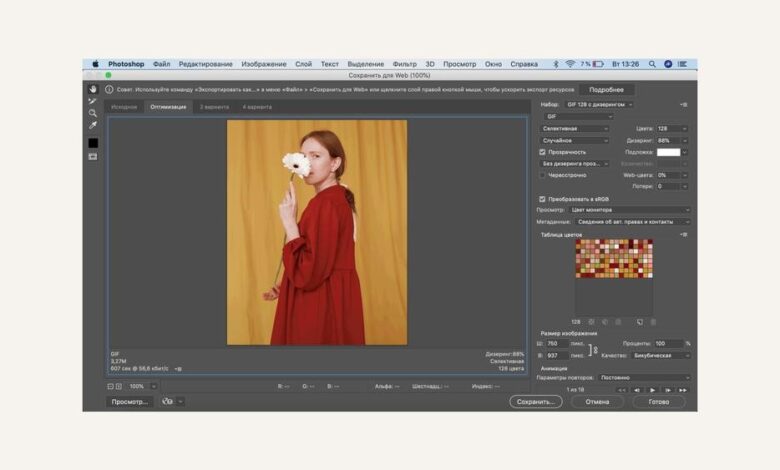Screen dimensions: 780x470
Task: Select the Hand tool
Action: pyautogui.click(x=93, y=90)
